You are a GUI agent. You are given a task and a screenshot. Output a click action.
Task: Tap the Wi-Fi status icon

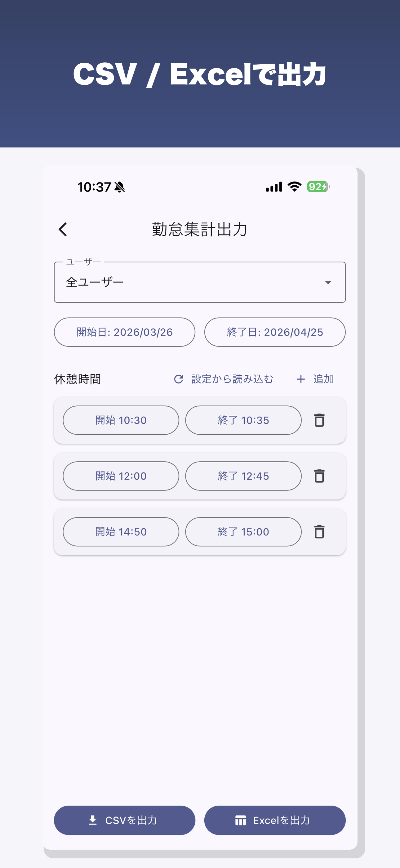[295, 187]
